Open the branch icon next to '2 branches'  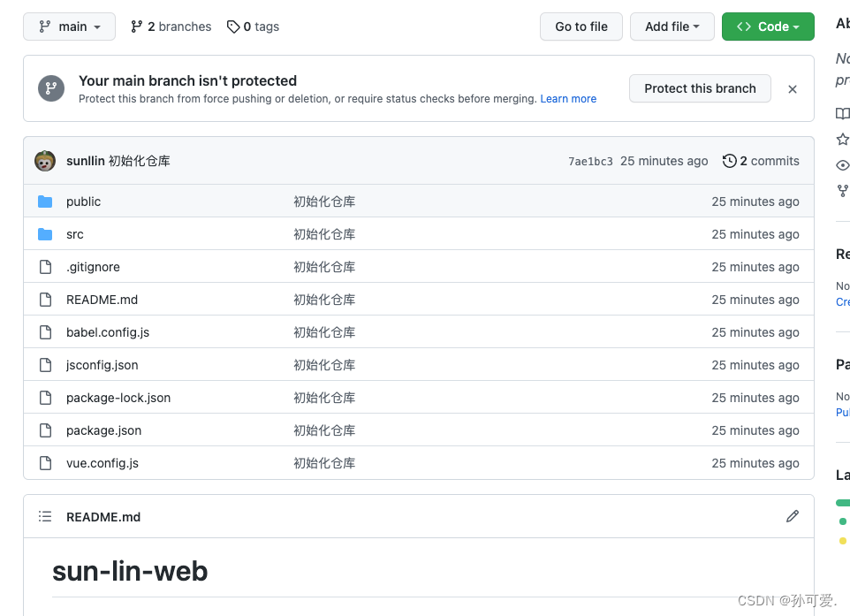(139, 27)
